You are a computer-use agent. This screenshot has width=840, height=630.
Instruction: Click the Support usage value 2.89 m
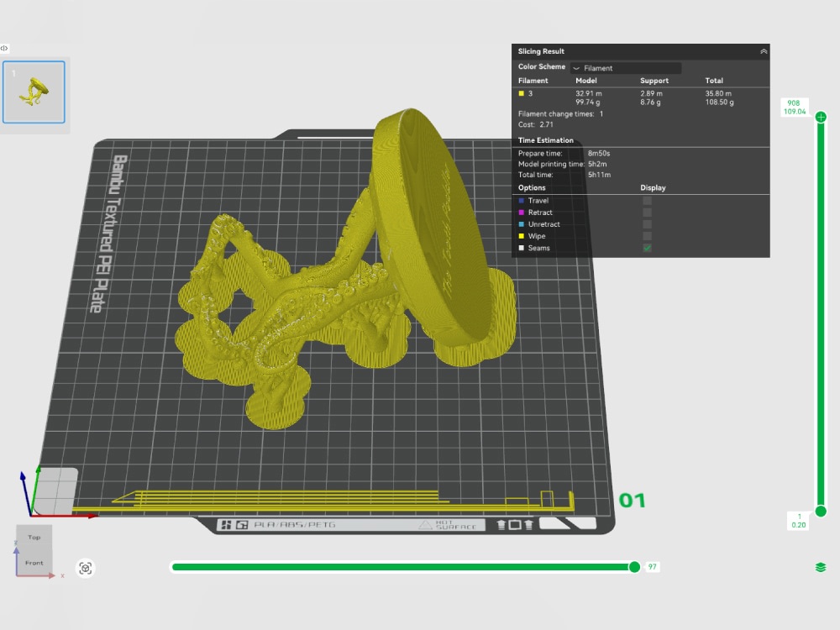pyautogui.click(x=652, y=93)
